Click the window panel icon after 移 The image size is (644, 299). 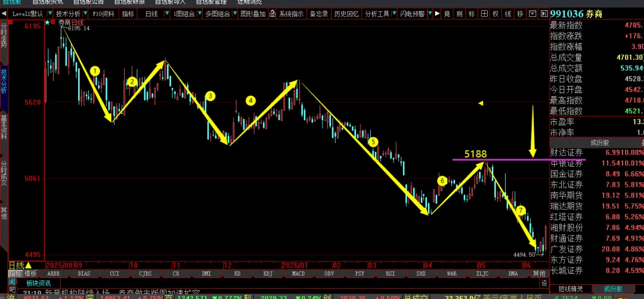(532, 14)
